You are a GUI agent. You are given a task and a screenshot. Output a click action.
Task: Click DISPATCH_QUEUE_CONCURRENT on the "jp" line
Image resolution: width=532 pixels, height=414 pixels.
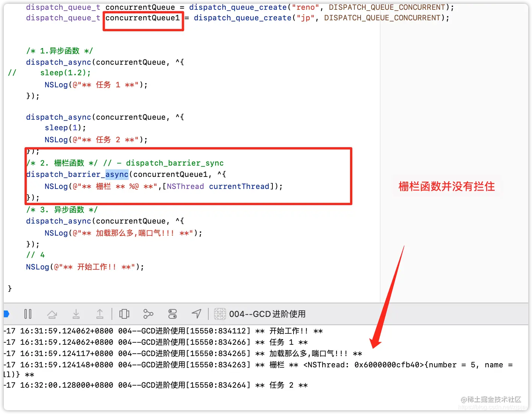click(x=382, y=18)
